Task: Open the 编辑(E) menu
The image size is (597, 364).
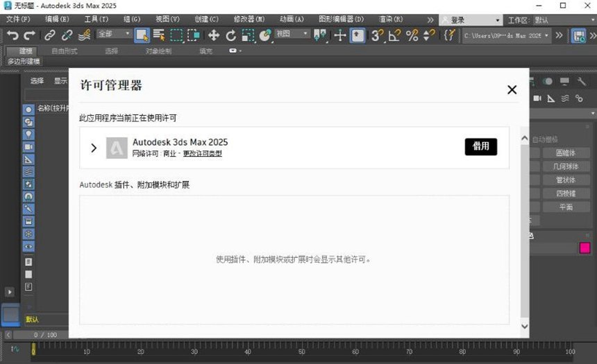Action: (x=57, y=19)
